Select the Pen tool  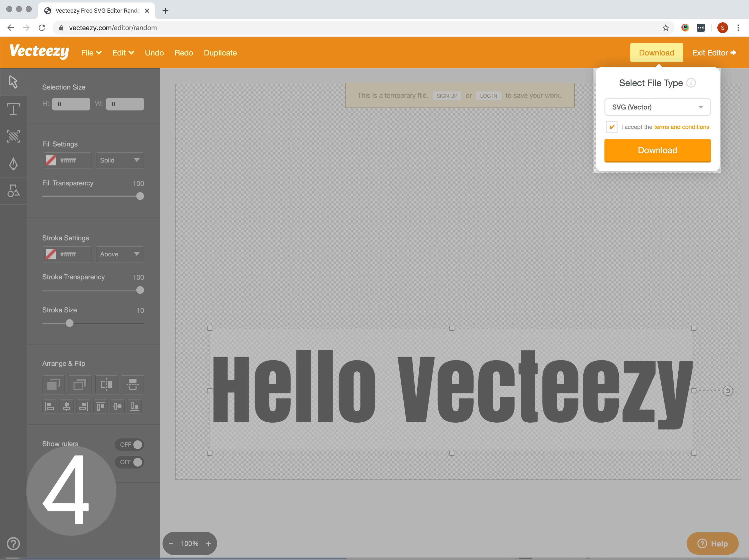click(x=13, y=164)
